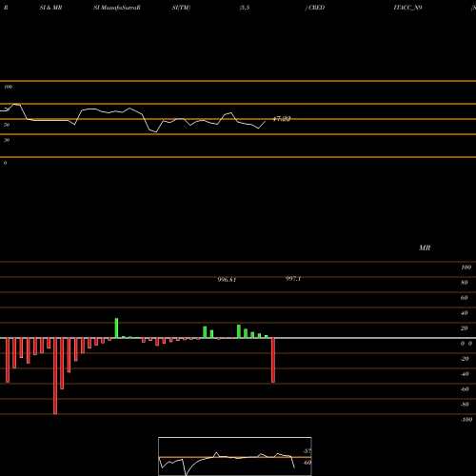The image size is (476, 476).
Task: Click the MR axis label 80
Action: point(465,283)
